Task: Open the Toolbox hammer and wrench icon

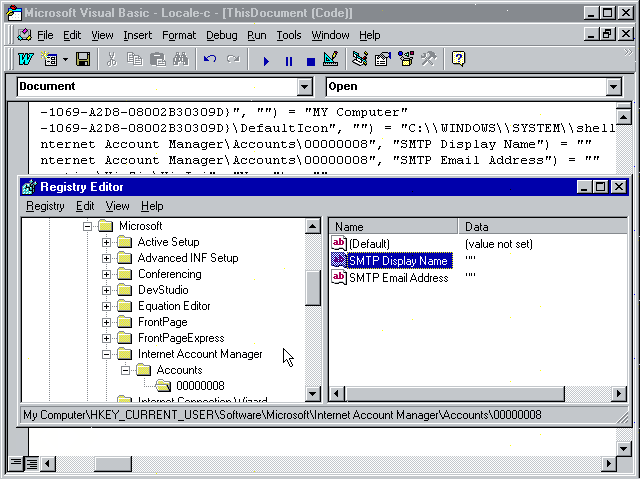Action: click(429, 60)
